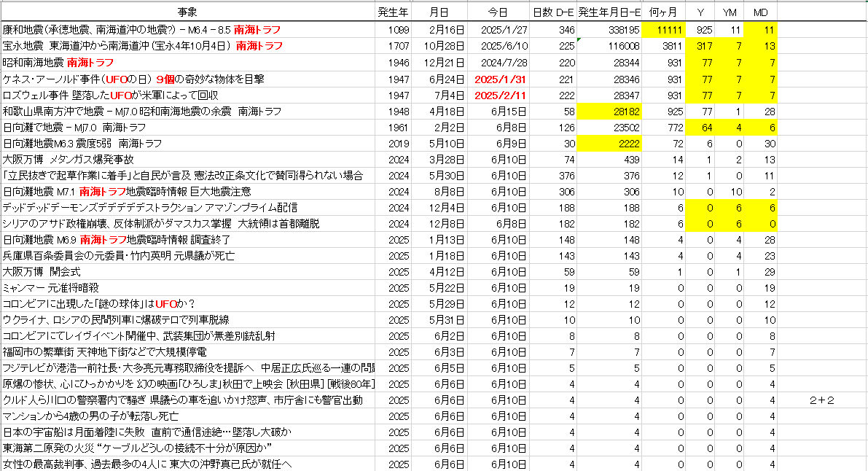Image resolution: width=868 pixels, height=471 pixels.
Task: Select the date cell 2月16日
Action: coord(439,29)
